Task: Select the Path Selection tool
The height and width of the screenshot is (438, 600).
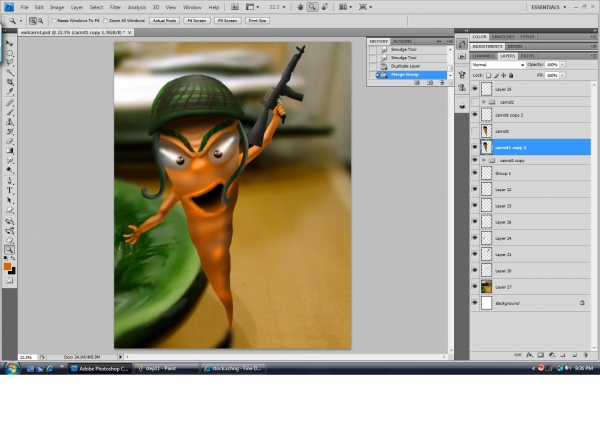Action: [10, 200]
